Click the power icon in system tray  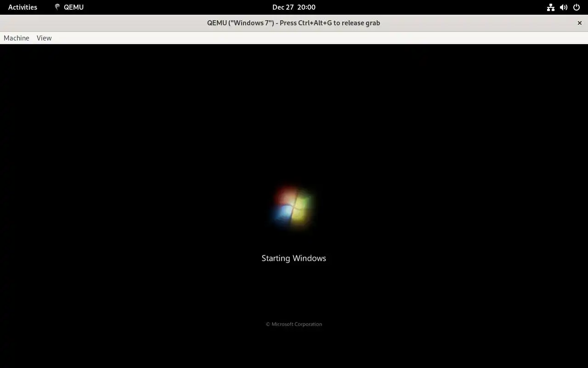pos(577,7)
